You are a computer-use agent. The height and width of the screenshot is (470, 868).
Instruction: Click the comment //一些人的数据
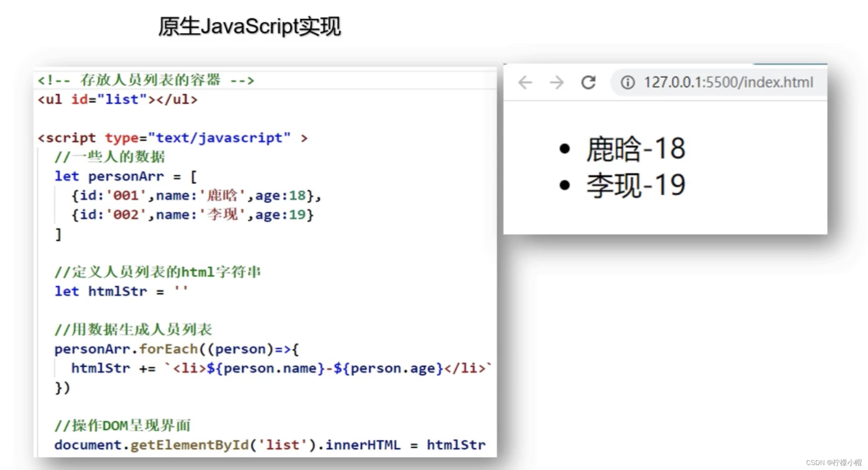[x=110, y=157]
